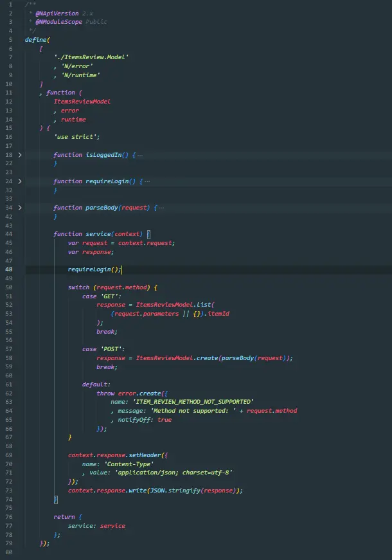Click the ItemsReviewModel parameter on line 12

(82, 102)
